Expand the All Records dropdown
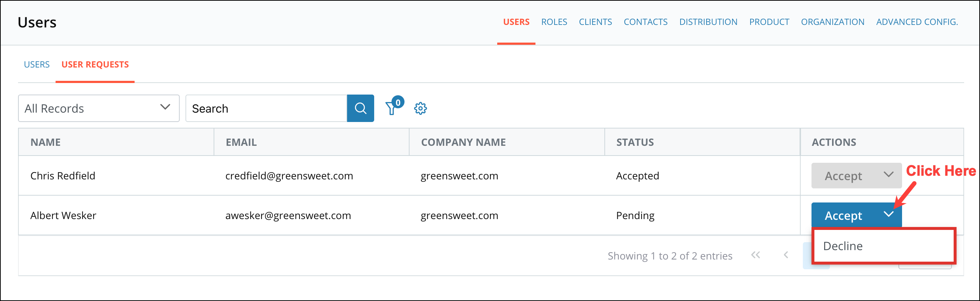Image resolution: width=980 pixels, height=301 pixels. [99, 108]
